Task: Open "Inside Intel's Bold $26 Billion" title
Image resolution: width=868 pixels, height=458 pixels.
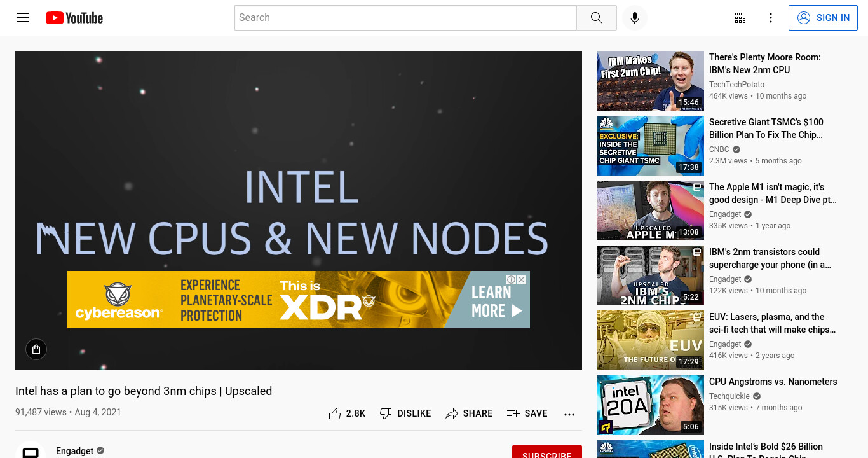Action: [766, 451]
